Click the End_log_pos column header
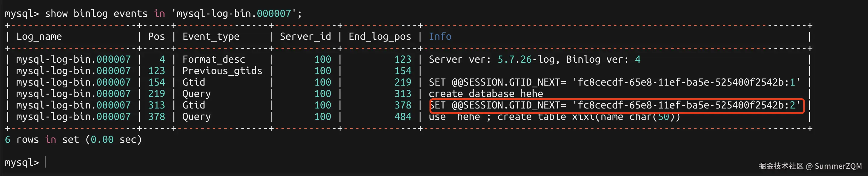This screenshot has width=868, height=176. [x=380, y=36]
